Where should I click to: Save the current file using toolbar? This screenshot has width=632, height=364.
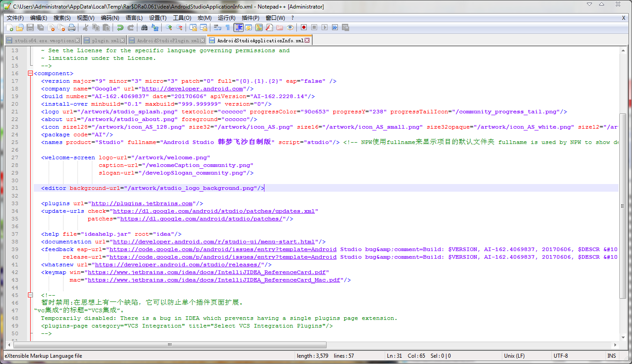[x=30, y=28]
